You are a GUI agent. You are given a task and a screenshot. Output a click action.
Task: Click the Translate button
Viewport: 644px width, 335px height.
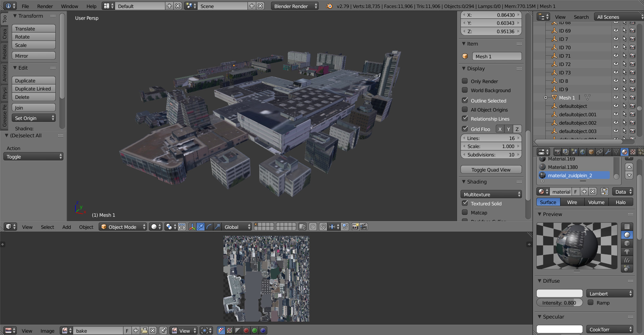(x=34, y=28)
